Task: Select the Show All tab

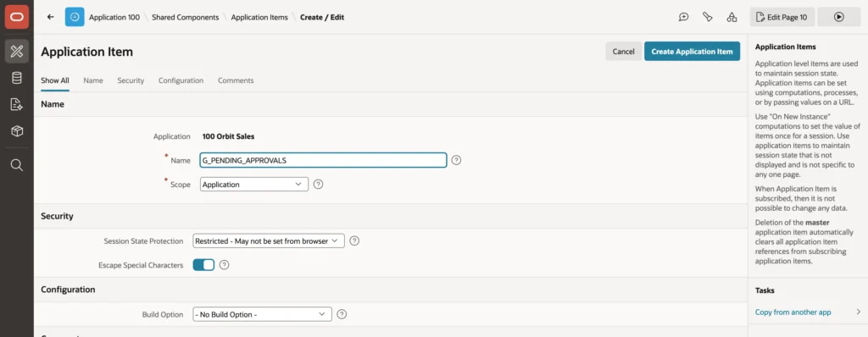Action: [x=55, y=80]
